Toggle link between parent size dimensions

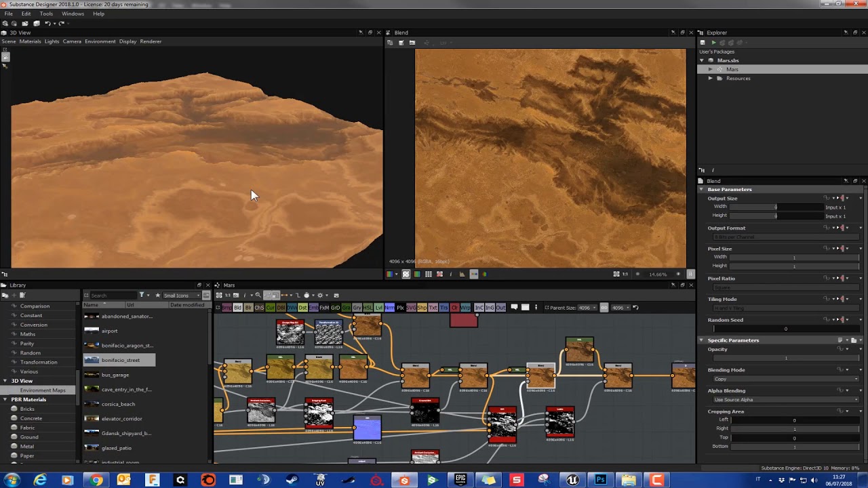point(604,308)
